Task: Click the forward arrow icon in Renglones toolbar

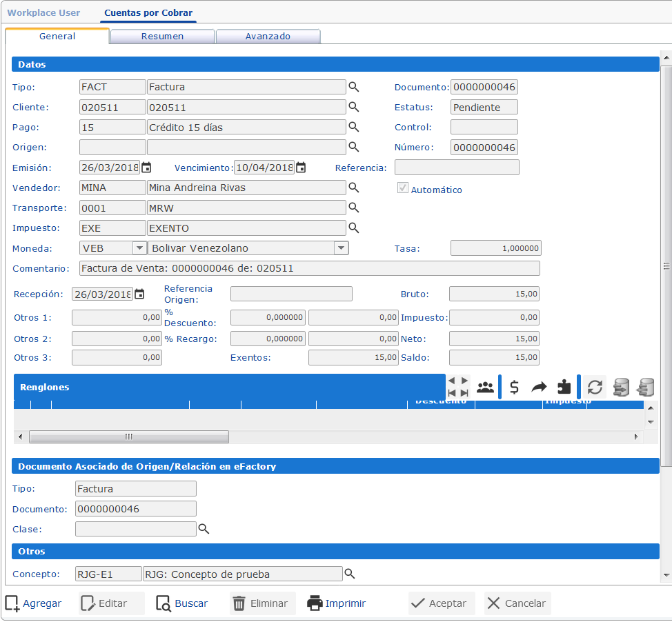Action: (x=539, y=388)
